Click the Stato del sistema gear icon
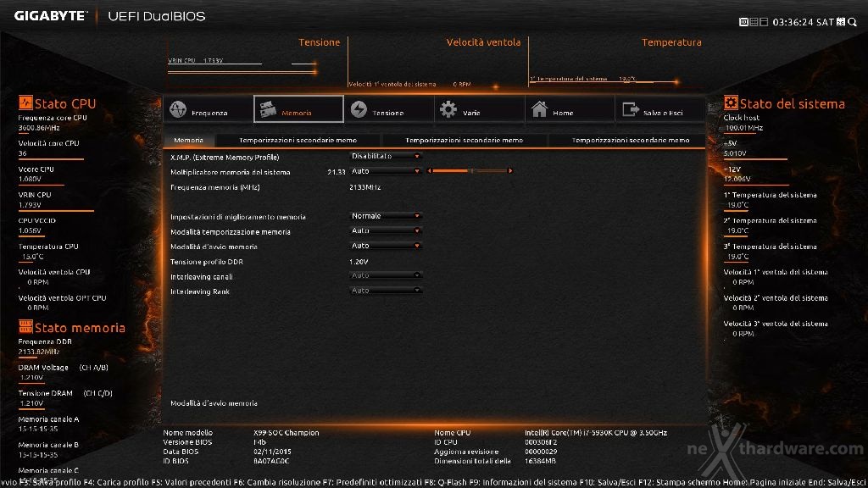The image size is (868, 488). [x=731, y=103]
